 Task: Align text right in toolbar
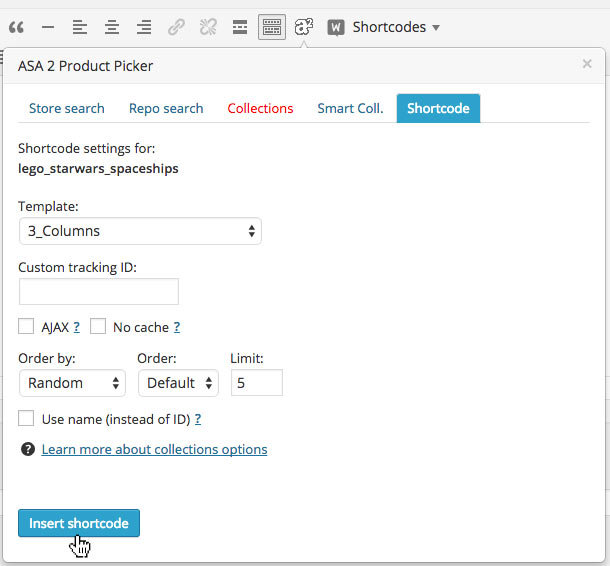144,27
